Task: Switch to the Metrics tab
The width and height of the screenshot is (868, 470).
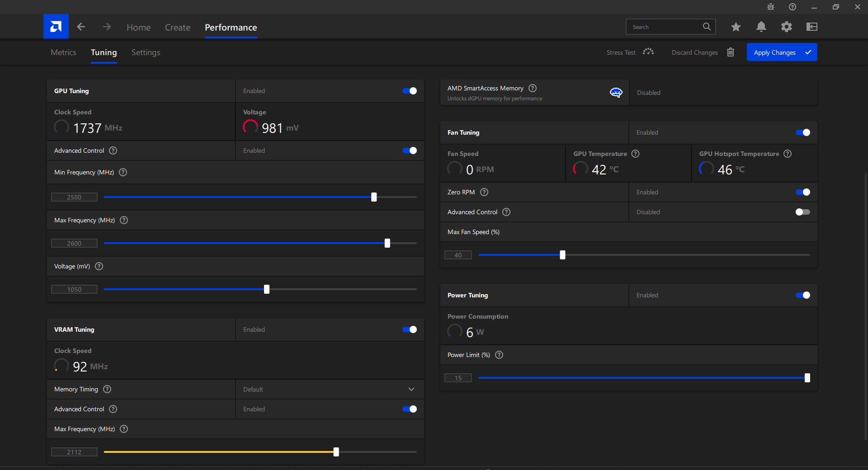Action: 63,52
